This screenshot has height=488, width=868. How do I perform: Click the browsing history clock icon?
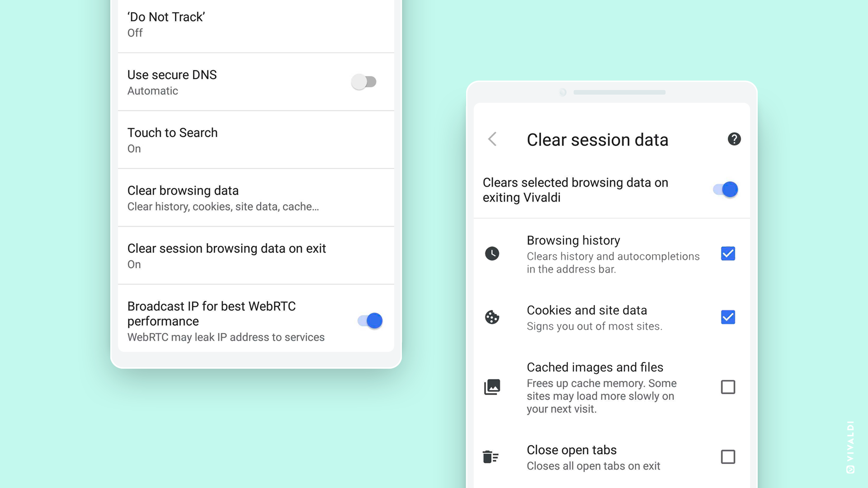coord(491,252)
